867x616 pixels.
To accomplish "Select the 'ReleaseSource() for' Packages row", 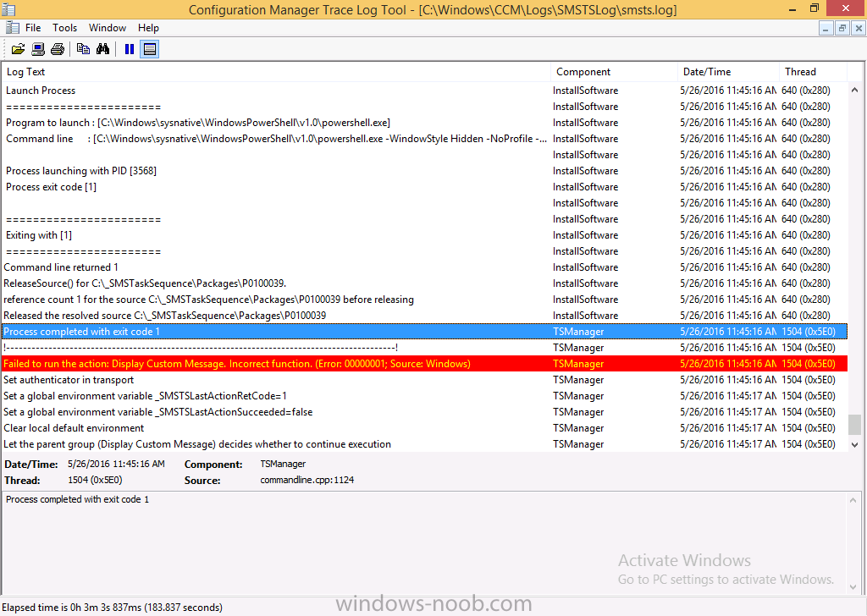I will coord(425,283).
